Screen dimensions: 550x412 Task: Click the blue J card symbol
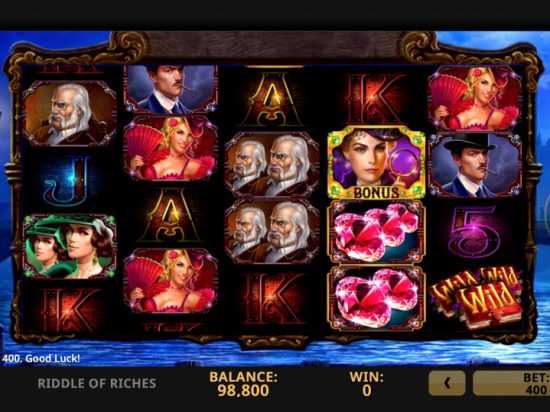click(70, 181)
